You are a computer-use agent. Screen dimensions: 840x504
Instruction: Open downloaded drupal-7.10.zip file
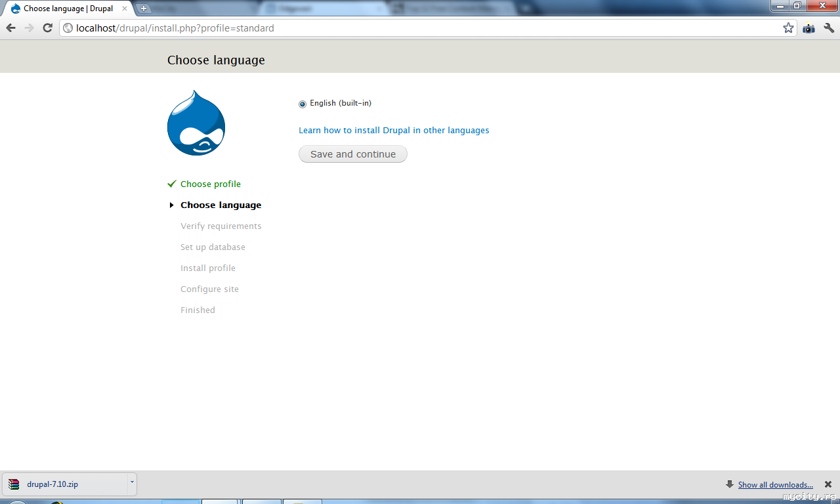[66, 484]
